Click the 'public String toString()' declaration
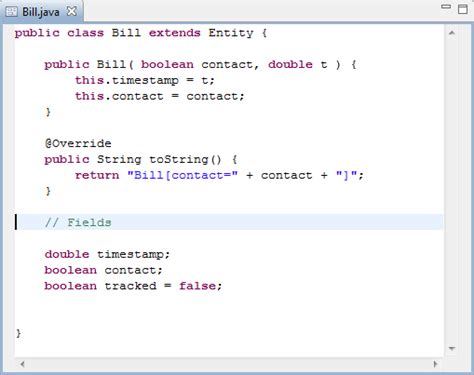This screenshot has width=474, height=375. [141, 160]
